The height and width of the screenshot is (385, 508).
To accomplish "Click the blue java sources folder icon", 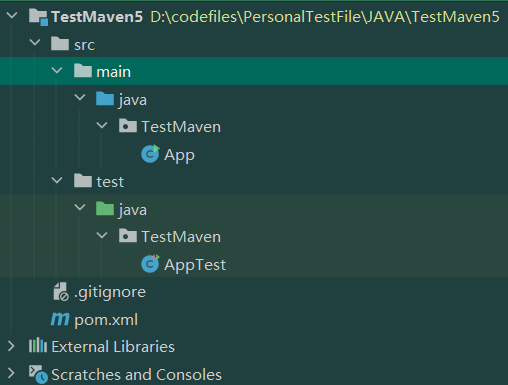I will click(x=105, y=99).
